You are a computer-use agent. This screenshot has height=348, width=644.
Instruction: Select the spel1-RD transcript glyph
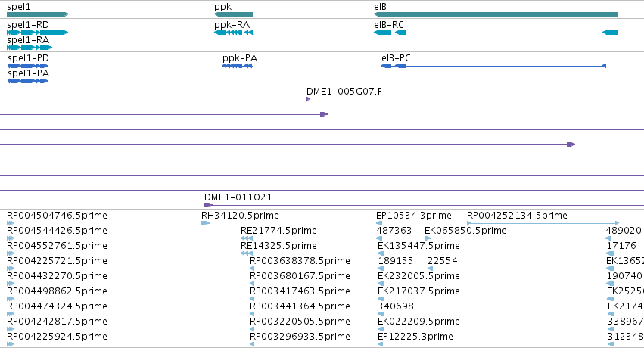tap(38, 33)
